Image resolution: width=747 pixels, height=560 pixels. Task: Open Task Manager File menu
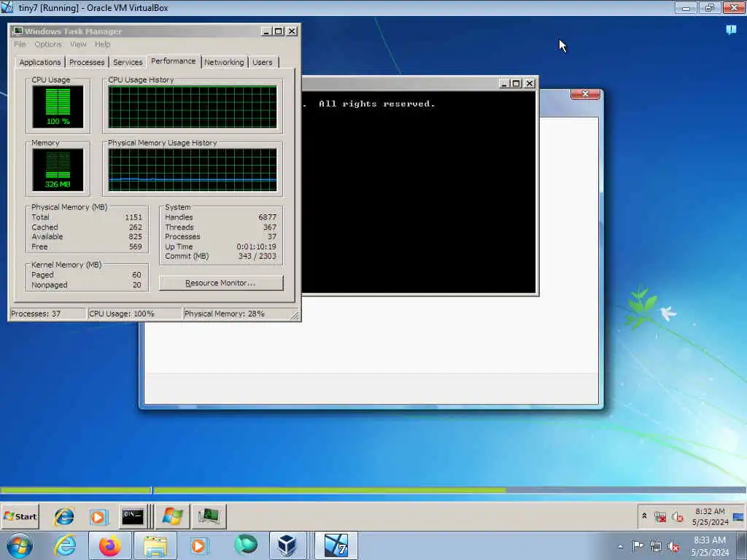[20, 44]
